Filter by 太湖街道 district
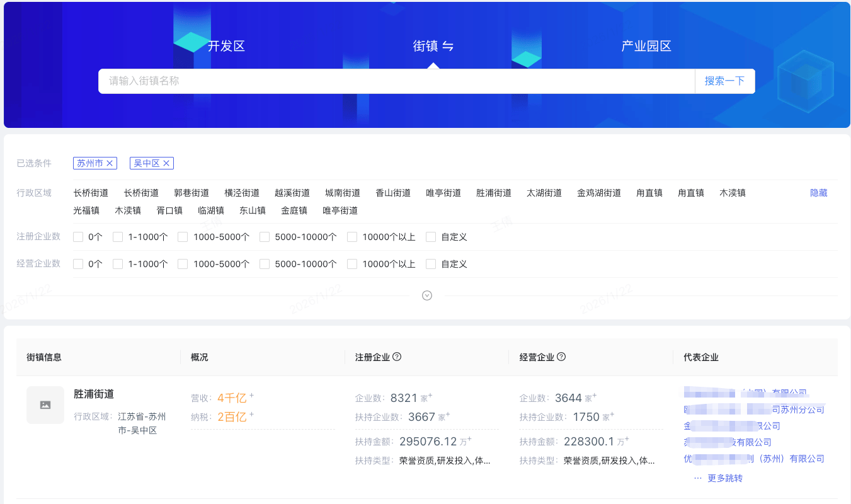Image resolution: width=851 pixels, height=504 pixels. click(544, 193)
